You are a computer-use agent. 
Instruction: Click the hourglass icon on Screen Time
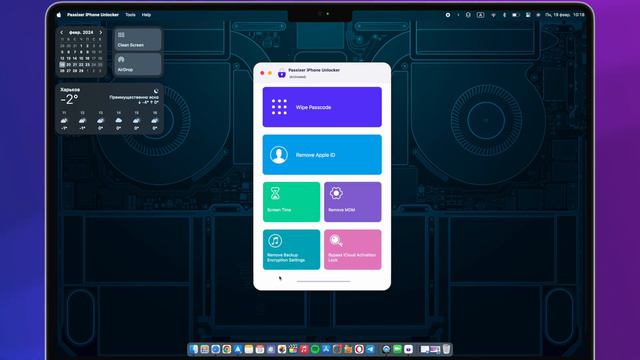pos(276,193)
